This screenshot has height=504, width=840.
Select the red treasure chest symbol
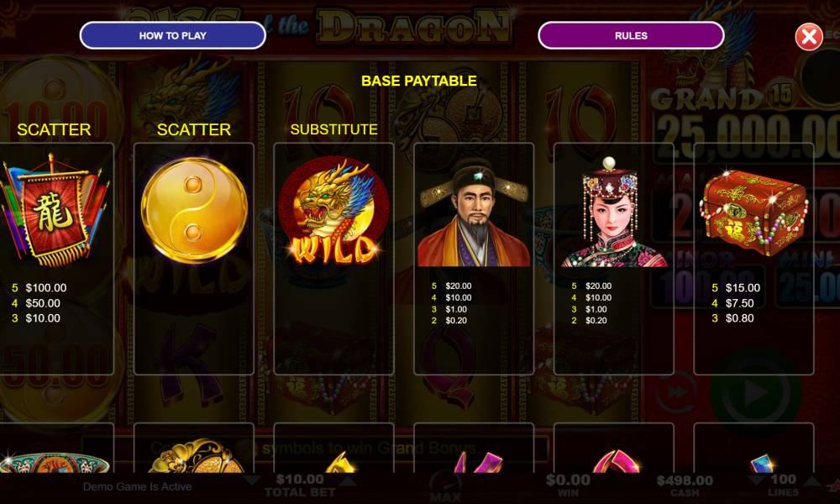(753, 213)
